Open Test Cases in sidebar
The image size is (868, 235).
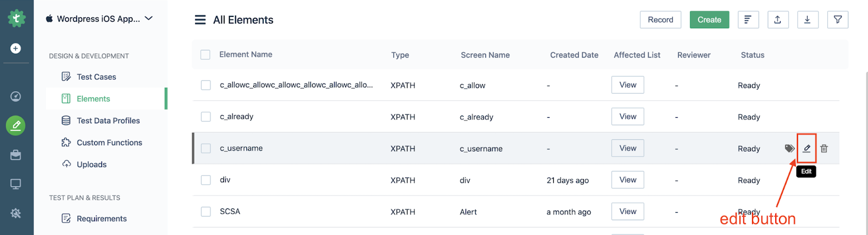pyautogui.click(x=97, y=77)
